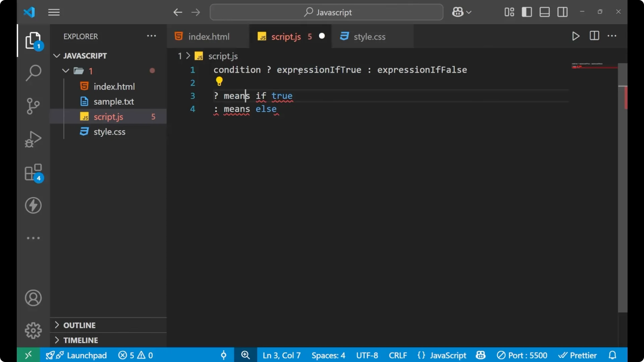Select the Search icon in activity bar
The image size is (644, 362).
tap(33, 72)
